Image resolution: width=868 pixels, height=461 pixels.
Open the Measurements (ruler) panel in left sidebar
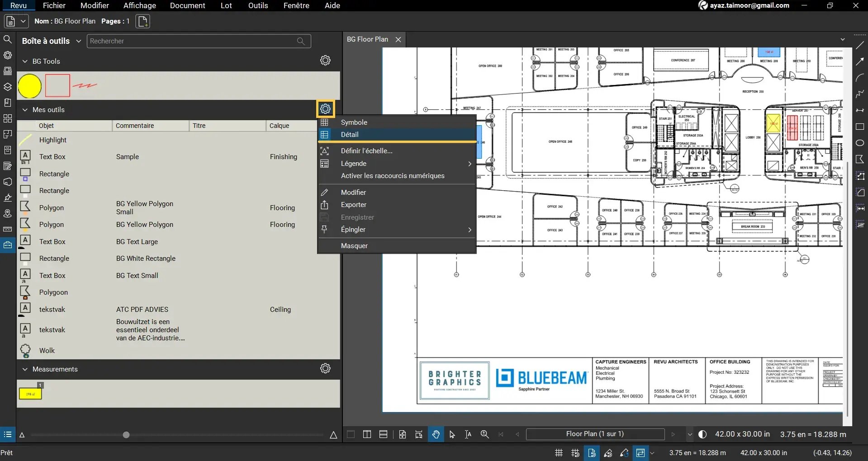pyautogui.click(x=7, y=229)
